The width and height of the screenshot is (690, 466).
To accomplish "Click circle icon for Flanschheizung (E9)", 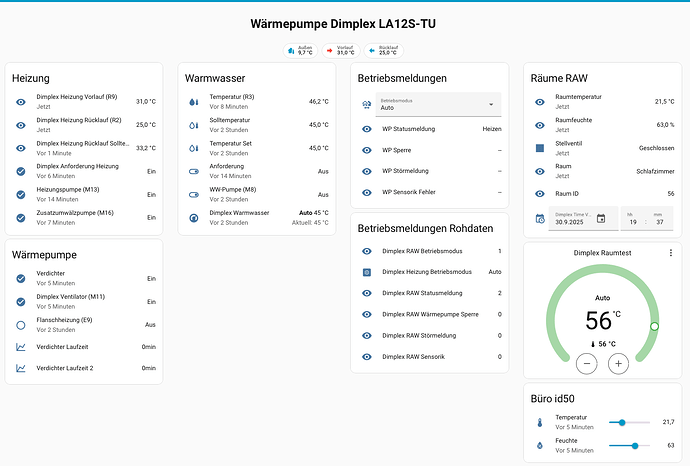I will click(21, 325).
